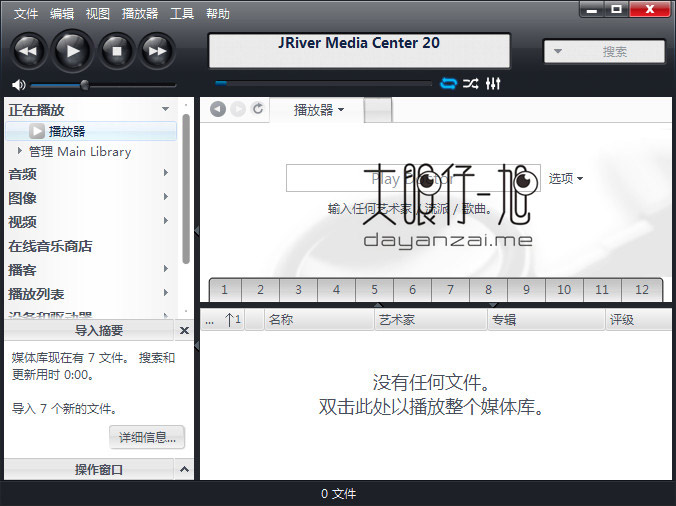Start playback with the Play button

(x=72, y=51)
